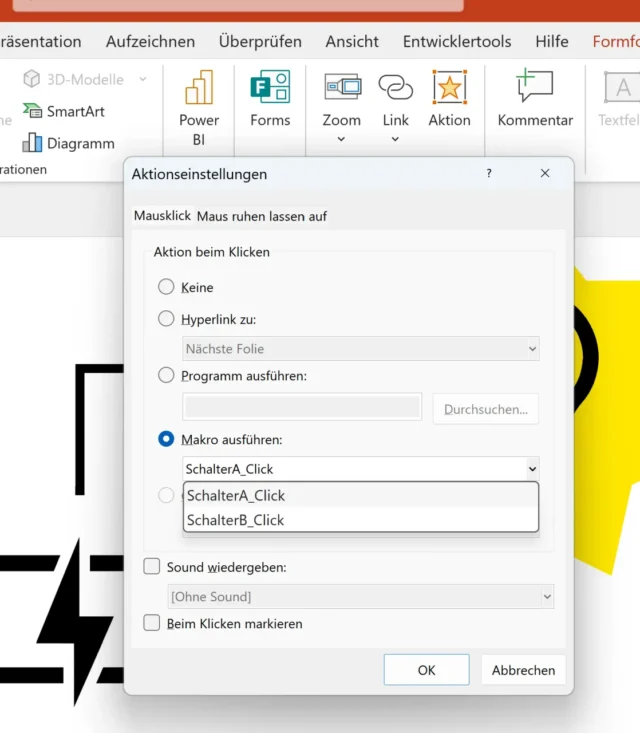The image size is (640, 733).
Task: Select the Keine radio button
Action: pyautogui.click(x=166, y=287)
